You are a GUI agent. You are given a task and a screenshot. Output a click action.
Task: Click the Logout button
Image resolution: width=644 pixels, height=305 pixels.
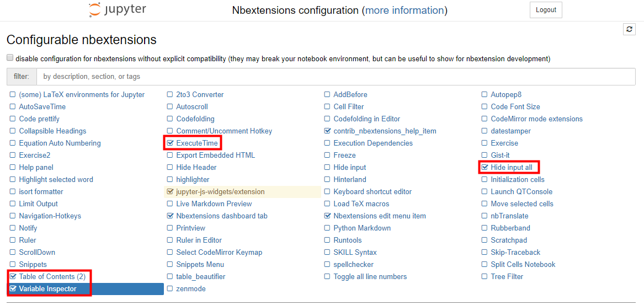546,10
